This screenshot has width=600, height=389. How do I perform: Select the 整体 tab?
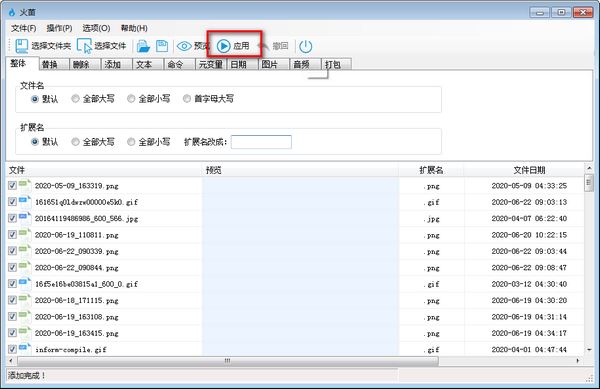[x=22, y=63]
